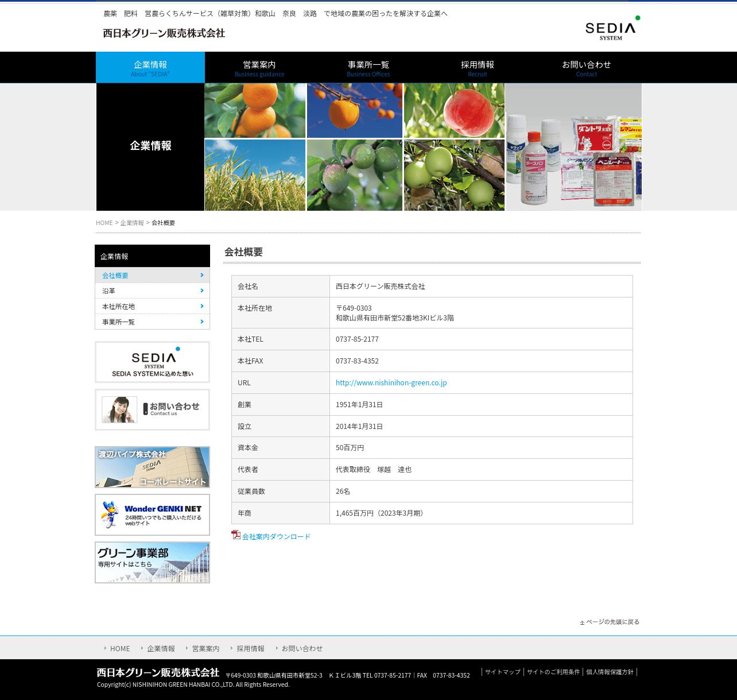The image size is (737, 700).
Task: Click 採用情報 in the footer navigation
Action: [250, 648]
